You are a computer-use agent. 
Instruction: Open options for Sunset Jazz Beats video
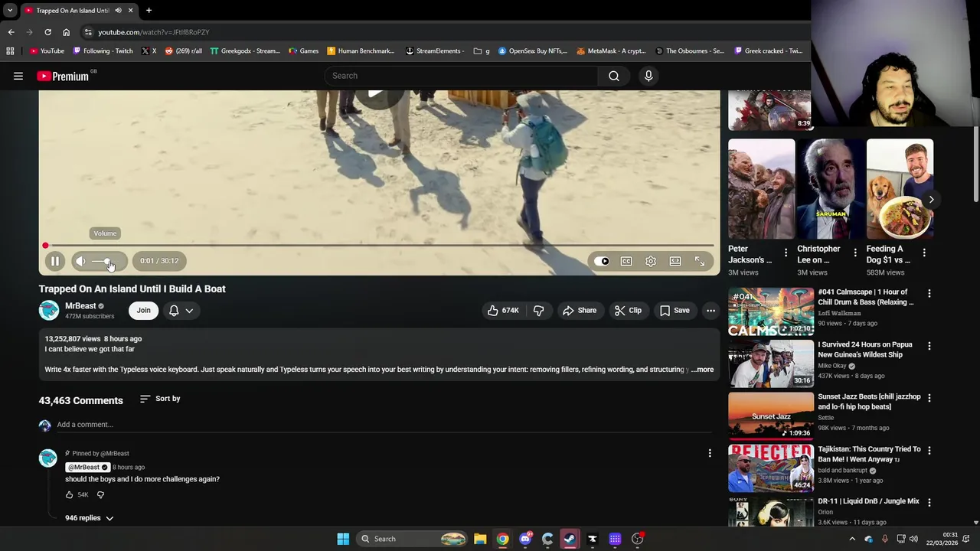pyautogui.click(x=929, y=398)
